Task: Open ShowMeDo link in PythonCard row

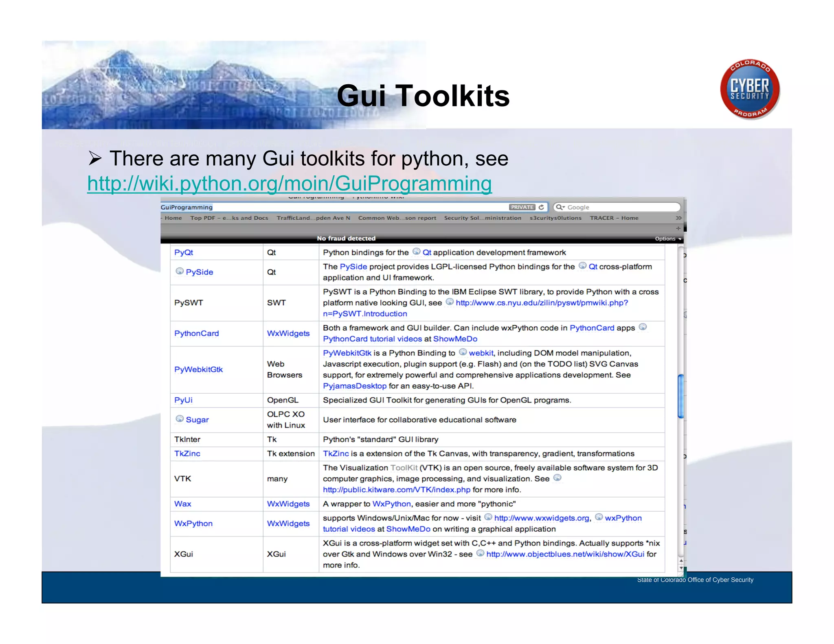Action: tap(455, 339)
